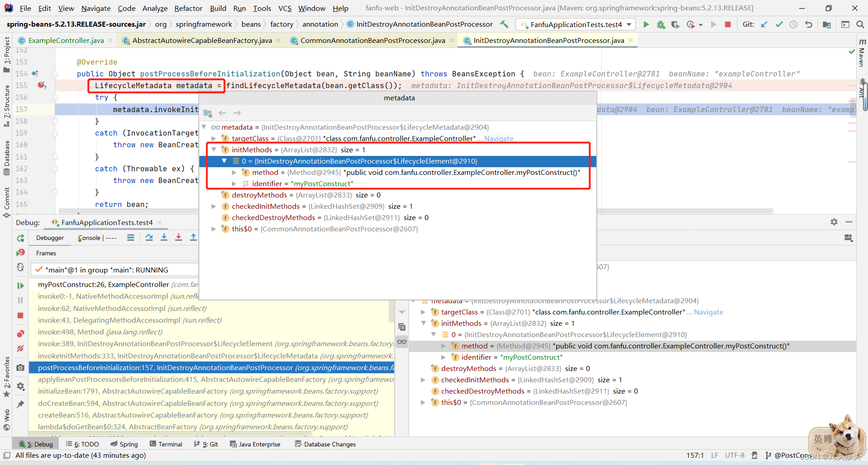868x465 pixels.
Task: Click the Step Over debugger icon
Action: 149,238
